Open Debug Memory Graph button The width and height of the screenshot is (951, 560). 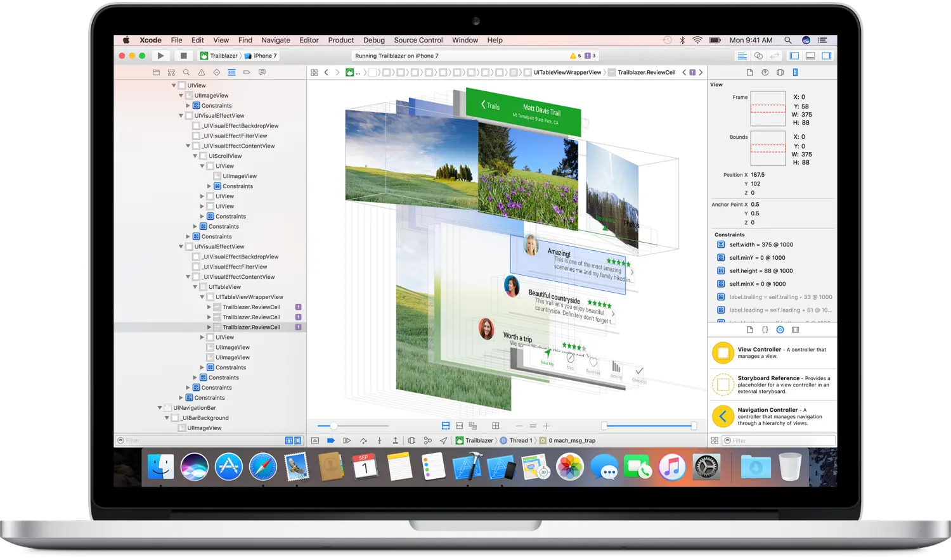coord(428,440)
